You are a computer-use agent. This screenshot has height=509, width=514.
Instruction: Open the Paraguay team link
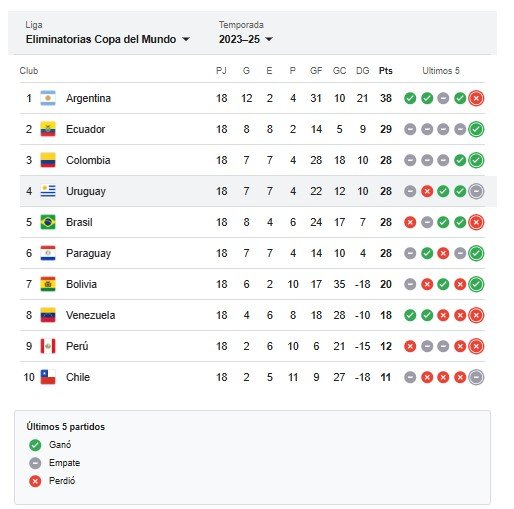click(x=88, y=253)
